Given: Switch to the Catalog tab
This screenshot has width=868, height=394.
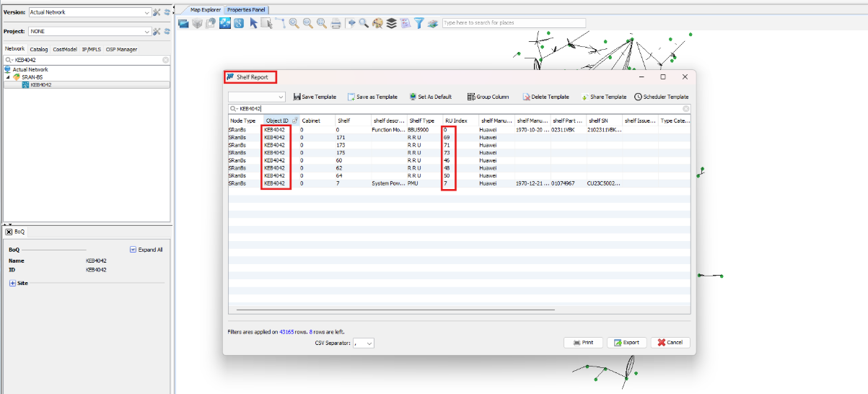Looking at the screenshot, I should click(x=39, y=50).
